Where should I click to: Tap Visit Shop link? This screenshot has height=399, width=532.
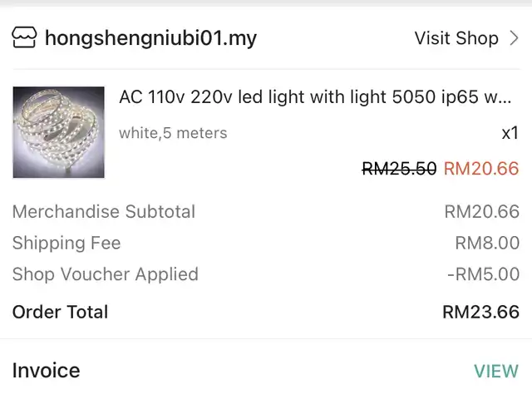(456, 38)
